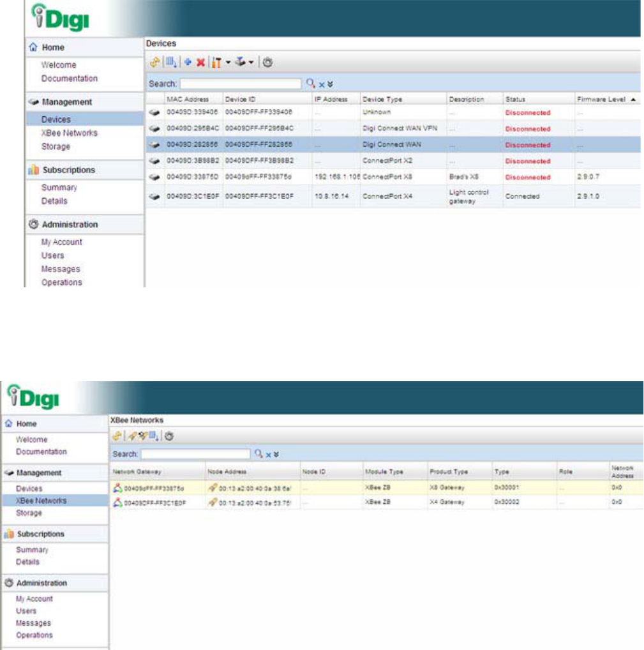Click gateway icon of 00409DFF-FF3C1E0F row
The height and width of the screenshot is (650, 644).
click(117, 503)
